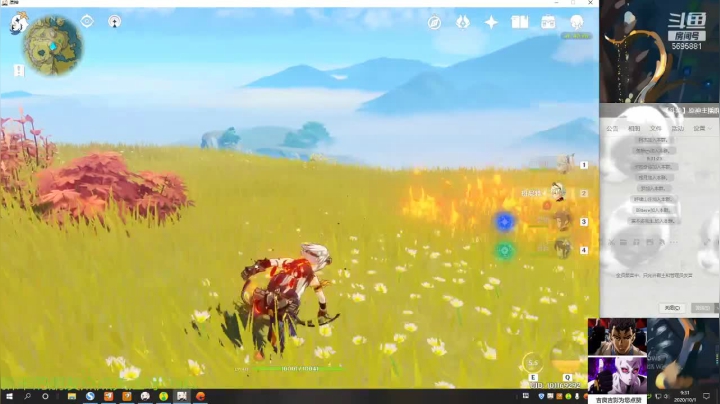This screenshot has width=720, height=404.
Task: Open the 文件 tab in chat window
Action: click(x=656, y=129)
